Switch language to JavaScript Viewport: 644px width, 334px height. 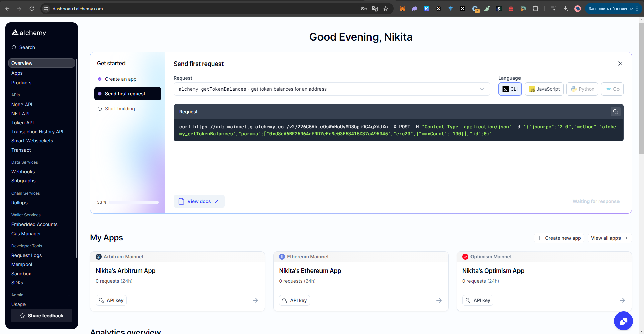pos(544,89)
